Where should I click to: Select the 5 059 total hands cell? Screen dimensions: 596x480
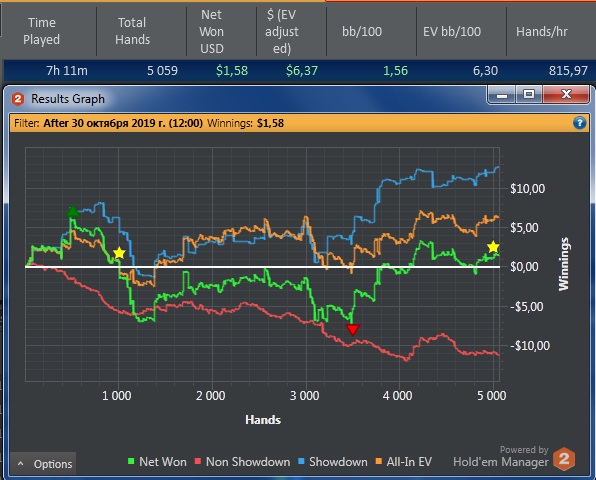[162, 71]
